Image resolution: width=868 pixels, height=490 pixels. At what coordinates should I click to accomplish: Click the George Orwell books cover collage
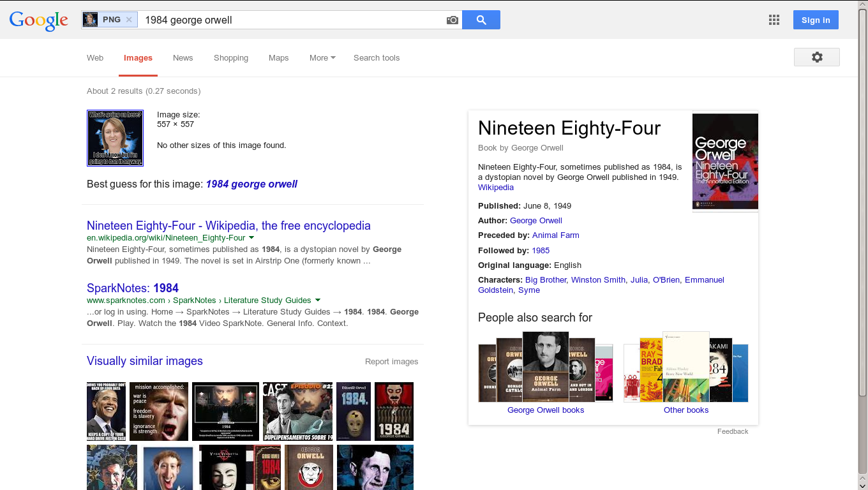point(546,367)
